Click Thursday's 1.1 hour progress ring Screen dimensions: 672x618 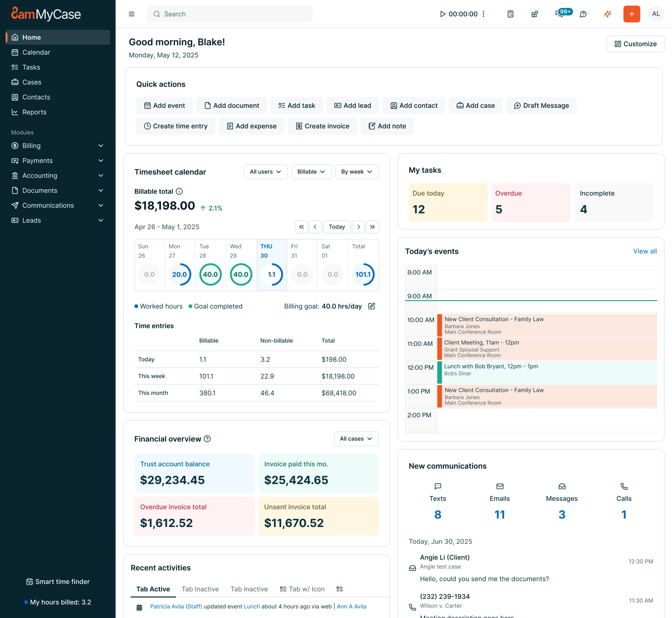(272, 274)
